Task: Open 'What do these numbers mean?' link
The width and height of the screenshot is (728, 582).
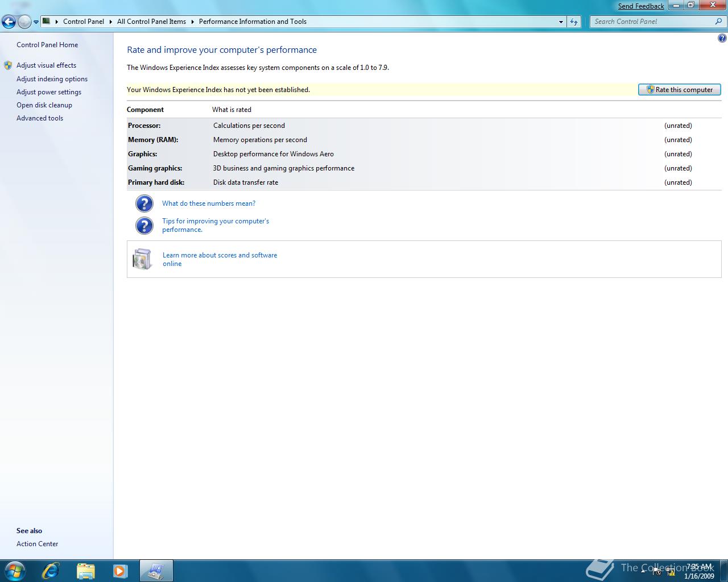Action: tap(209, 203)
